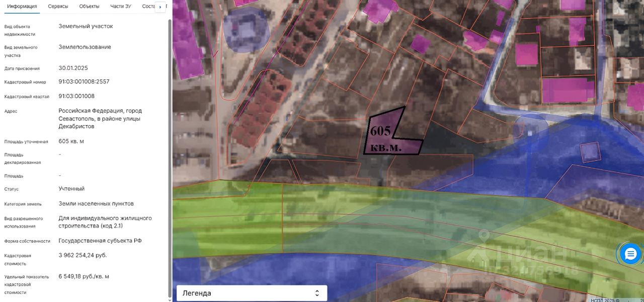Click the Земли населенных пунктов value
Image resolution: width=644 pixels, height=302 pixels.
click(x=96, y=204)
